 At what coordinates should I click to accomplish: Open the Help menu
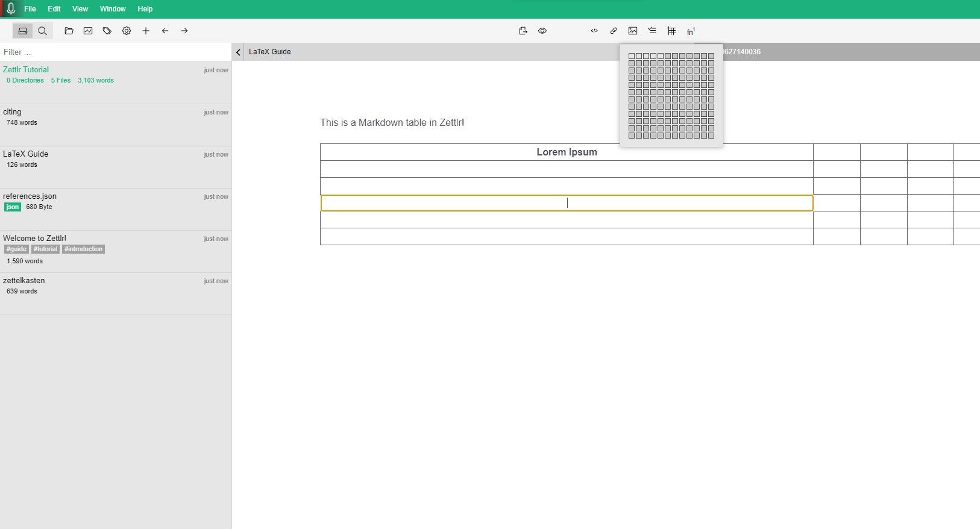tap(145, 9)
